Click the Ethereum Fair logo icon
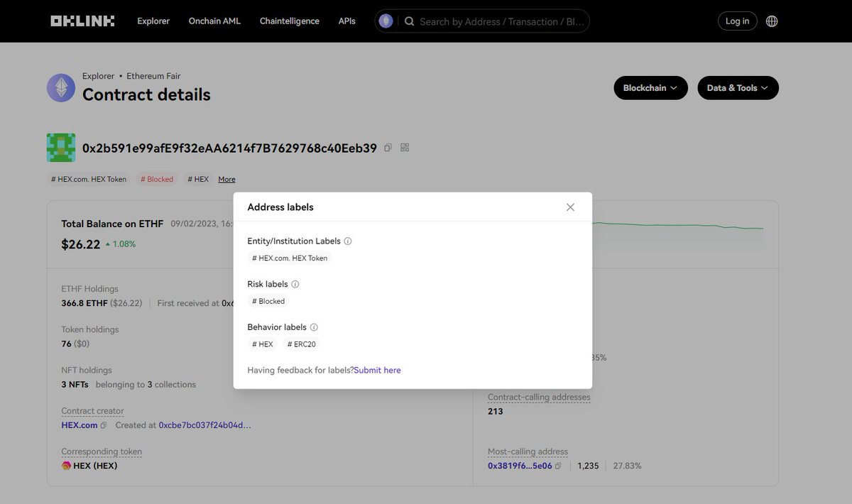852x504 pixels. [x=61, y=88]
